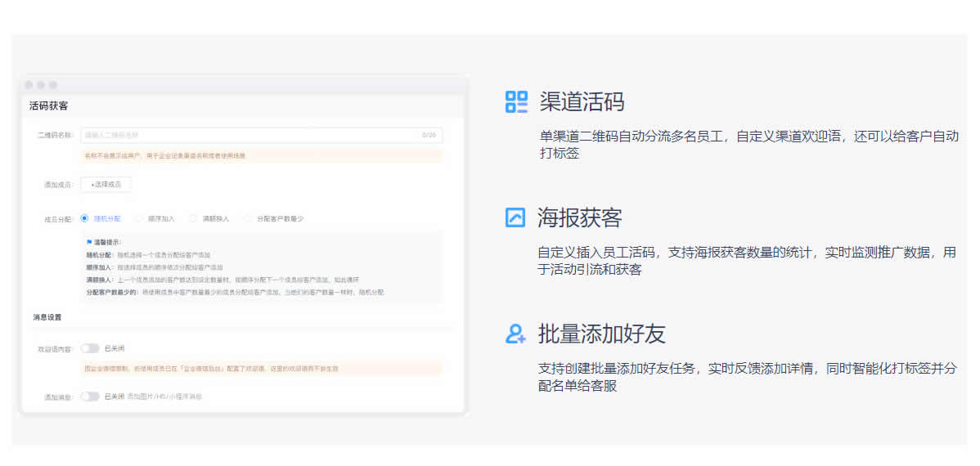Click the 分配客户数最少的 explanation line
980x466 pixels.
click(x=235, y=292)
